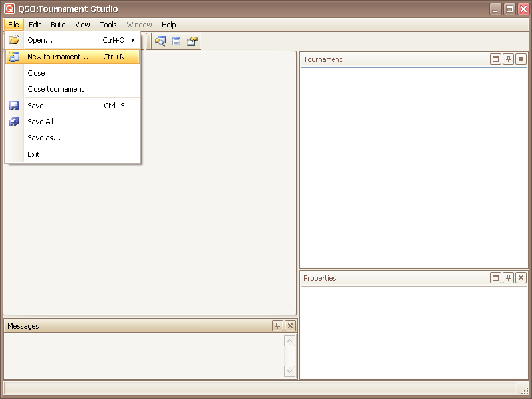The image size is (532, 399).
Task: Toggle the Messages panel pin
Action: pos(277,326)
